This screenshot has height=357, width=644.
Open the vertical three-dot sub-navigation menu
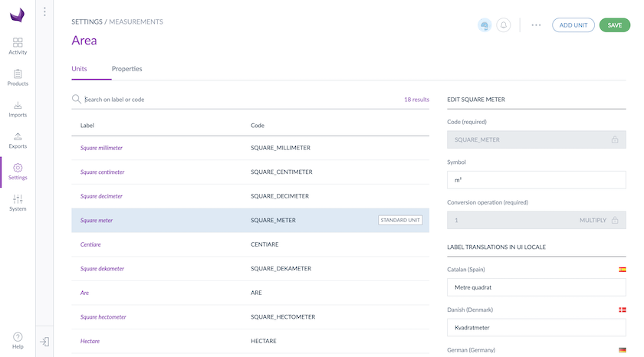[x=44, y=12]
